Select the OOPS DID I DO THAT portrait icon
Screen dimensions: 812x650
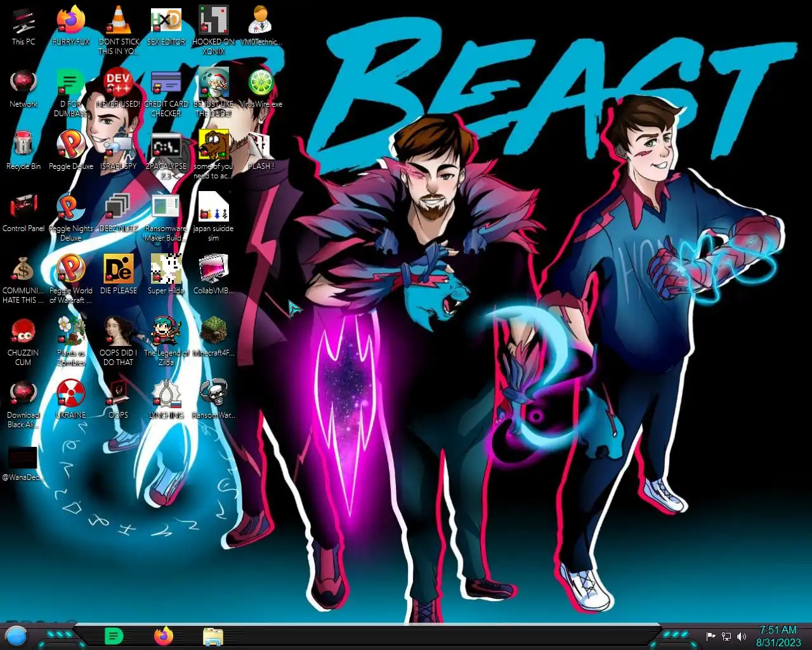pos(119,342)
